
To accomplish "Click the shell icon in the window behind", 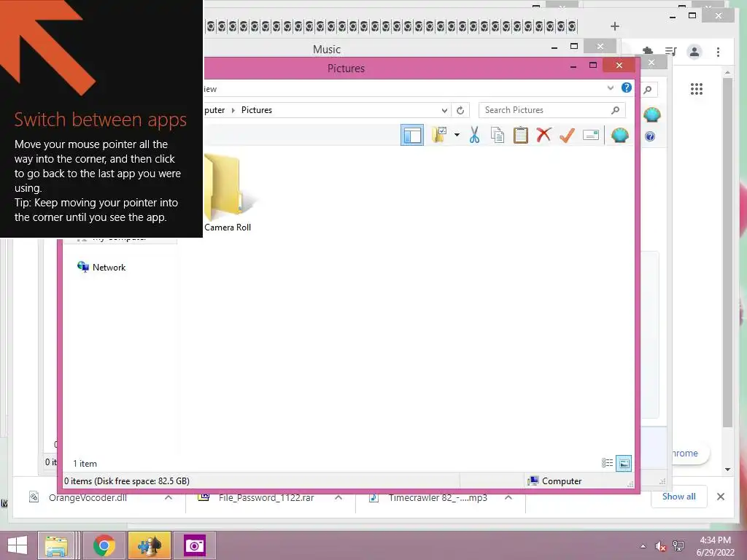I will click(x=651, y=114).
